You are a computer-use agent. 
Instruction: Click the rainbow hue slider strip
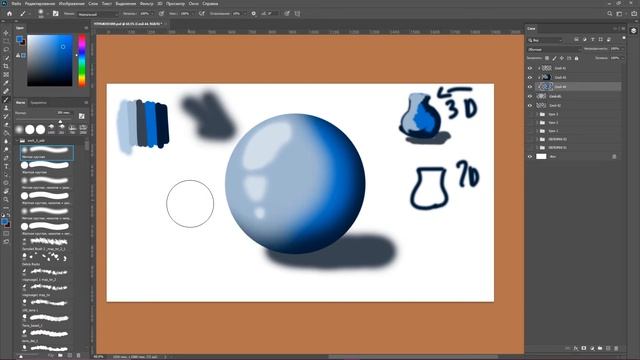pyautogui.click(x=82, y=60)
